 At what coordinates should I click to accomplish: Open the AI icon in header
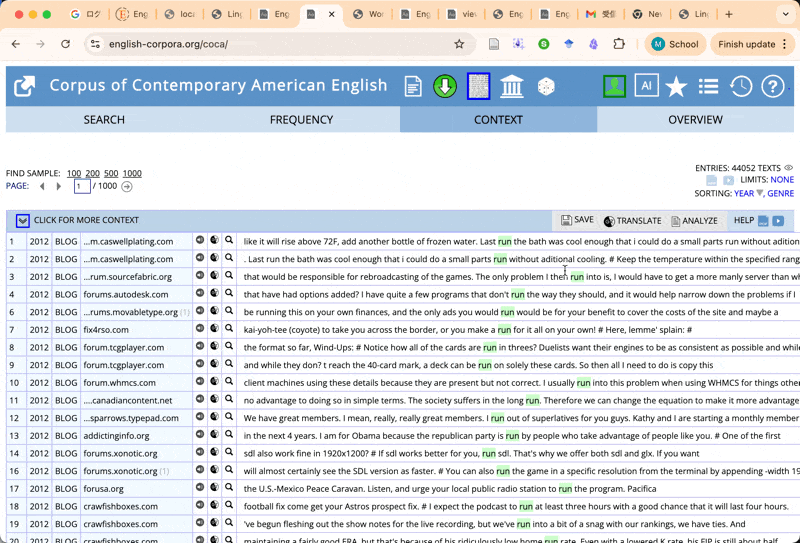coord(645,86)
